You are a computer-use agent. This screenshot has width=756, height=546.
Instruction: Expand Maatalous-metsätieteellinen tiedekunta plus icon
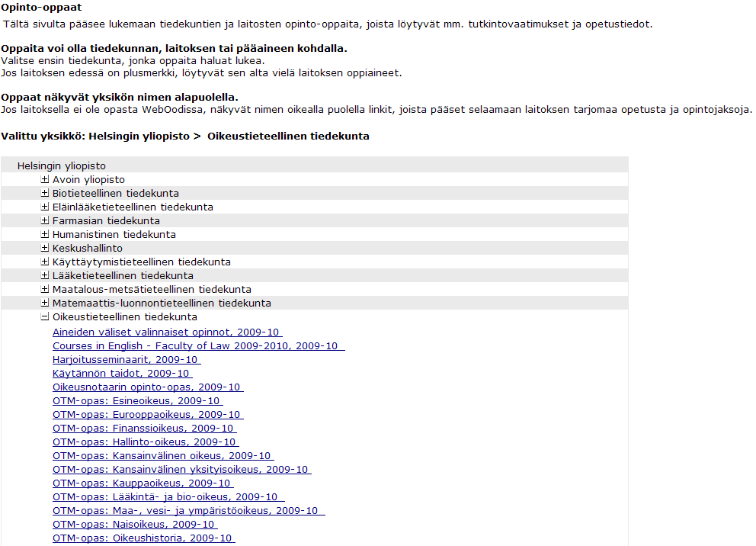click(x=45, y=290)
